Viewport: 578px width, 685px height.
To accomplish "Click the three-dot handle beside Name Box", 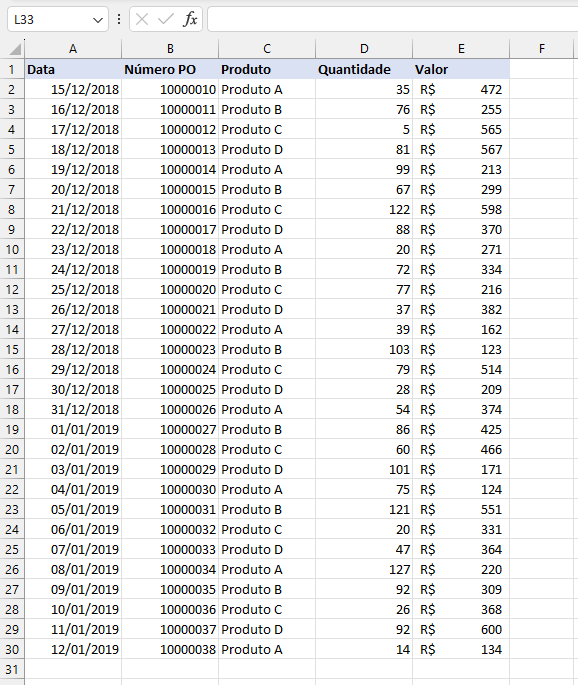I will pos(119,19).
